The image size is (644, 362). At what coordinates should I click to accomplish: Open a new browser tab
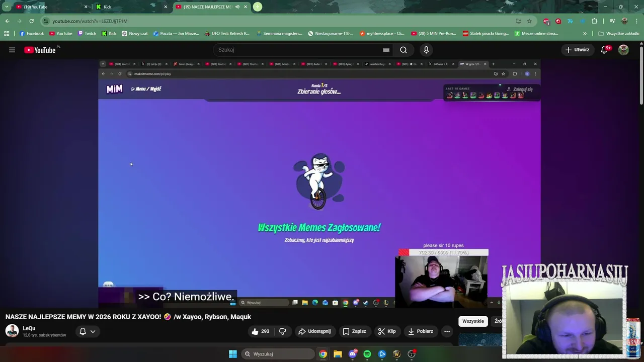[x=258, y=7]
